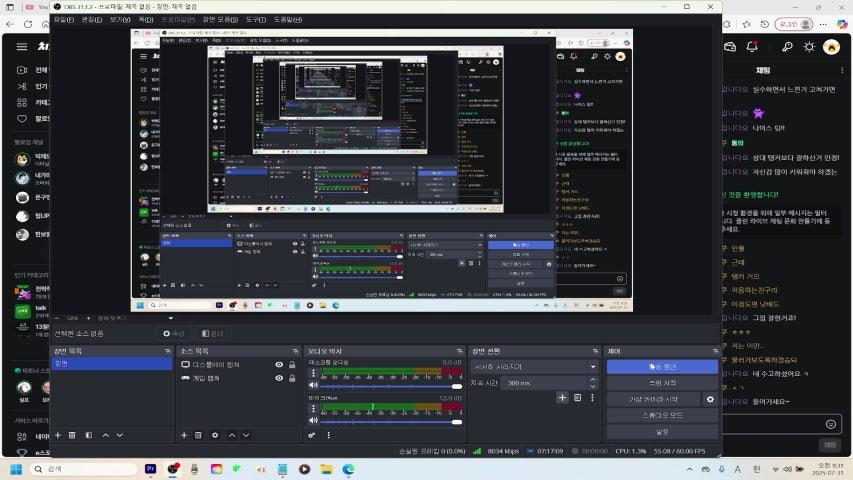Open emoji picker in browser chat input
The width and height of the screenshot is (853, 480).
point(830,424)
